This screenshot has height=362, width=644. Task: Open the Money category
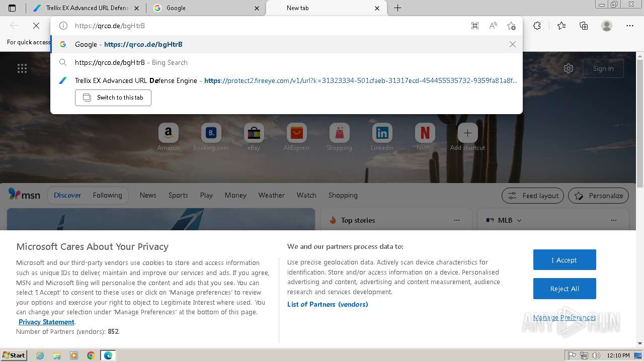235,195
